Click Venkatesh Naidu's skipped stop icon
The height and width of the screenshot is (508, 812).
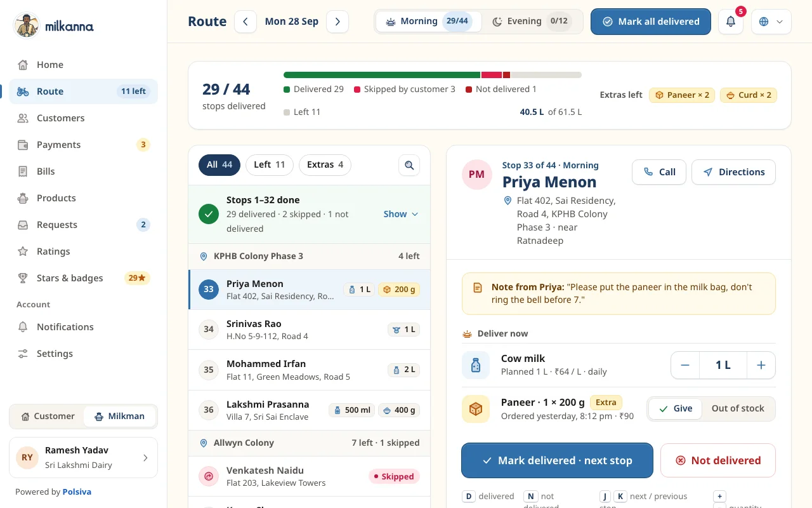coord(209,476)
